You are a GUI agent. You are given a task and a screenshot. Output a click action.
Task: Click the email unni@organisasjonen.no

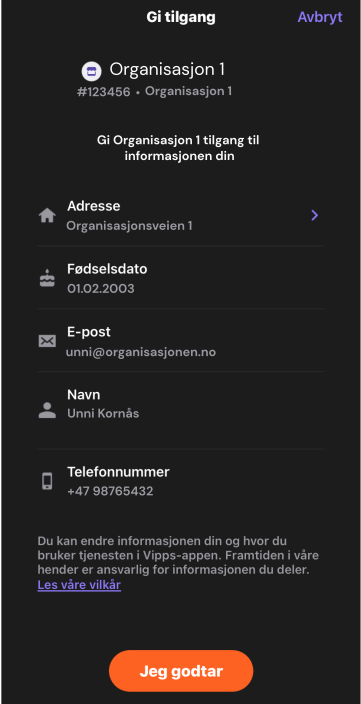(141, 352)
